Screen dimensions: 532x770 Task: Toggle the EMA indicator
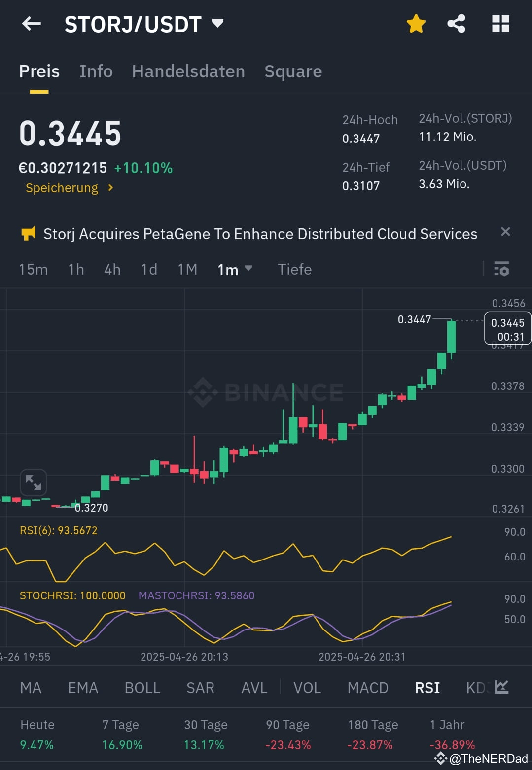point(83,688)
